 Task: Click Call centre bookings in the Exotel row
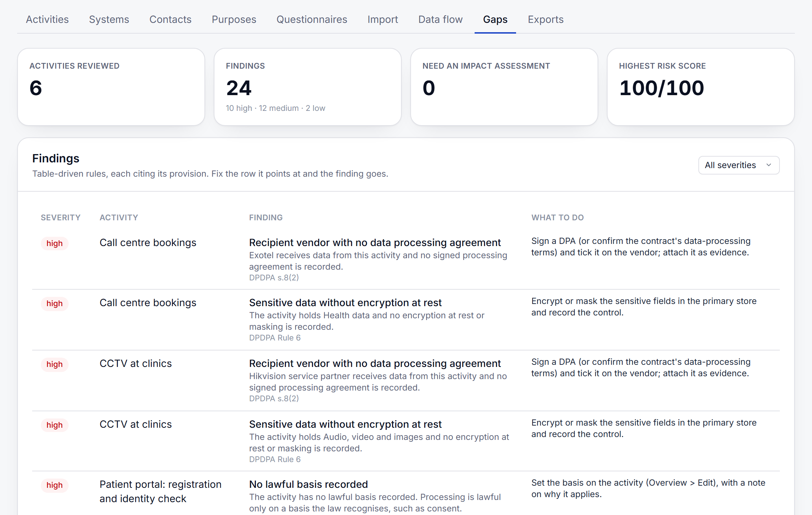pyautogui.click(x=148, y=242)
